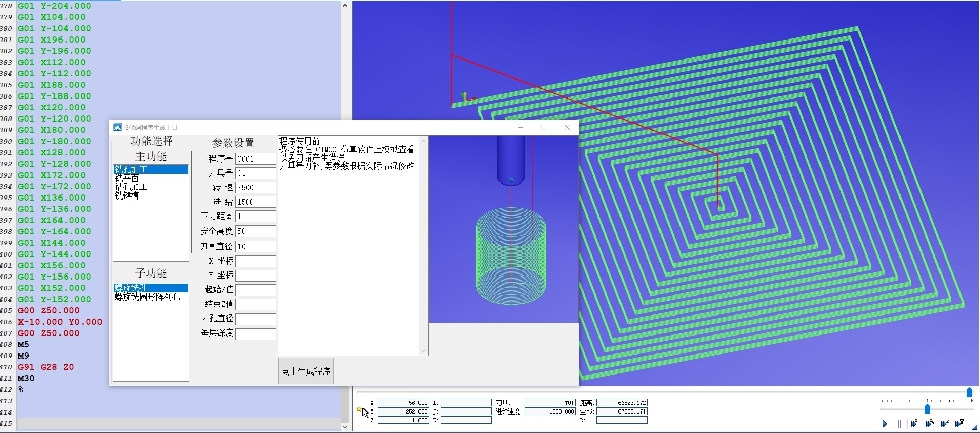Select 铣平面 in the main function list
Viewport: 980px width, 433px height.
pos(151,178)
